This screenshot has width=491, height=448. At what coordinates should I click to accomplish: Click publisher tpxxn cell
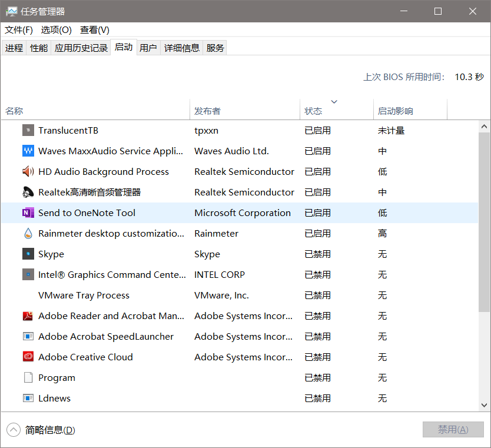click(x=207, y=131)
